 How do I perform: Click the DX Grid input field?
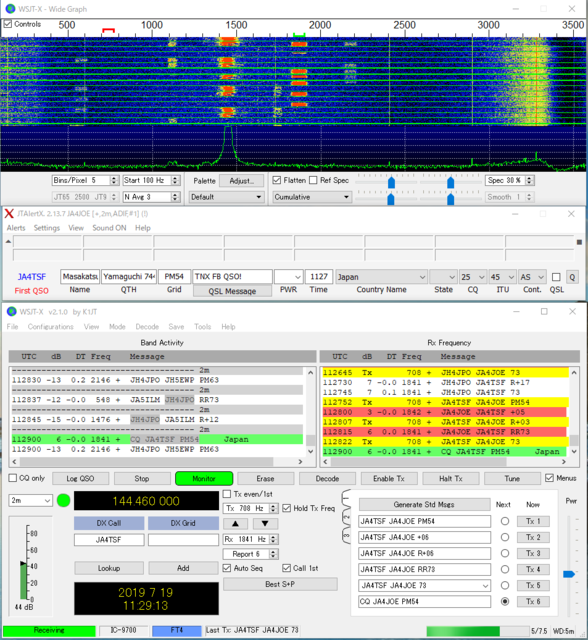pos(183,540)
